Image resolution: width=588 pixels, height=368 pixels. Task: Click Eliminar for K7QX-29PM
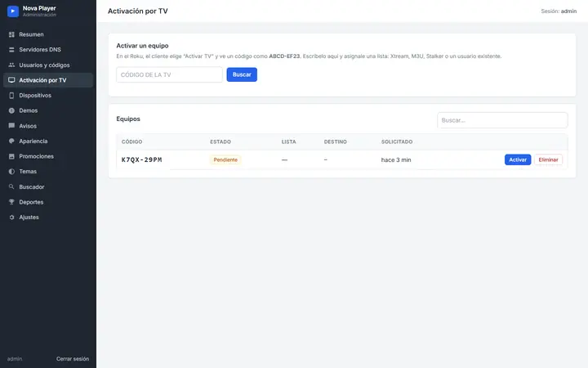click(x=548, y=159)
